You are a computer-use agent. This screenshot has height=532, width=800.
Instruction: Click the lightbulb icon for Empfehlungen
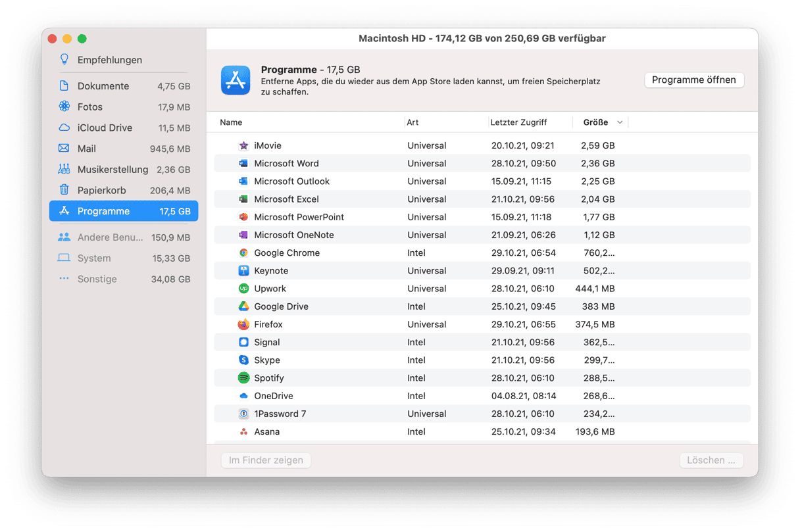(64, 60)
